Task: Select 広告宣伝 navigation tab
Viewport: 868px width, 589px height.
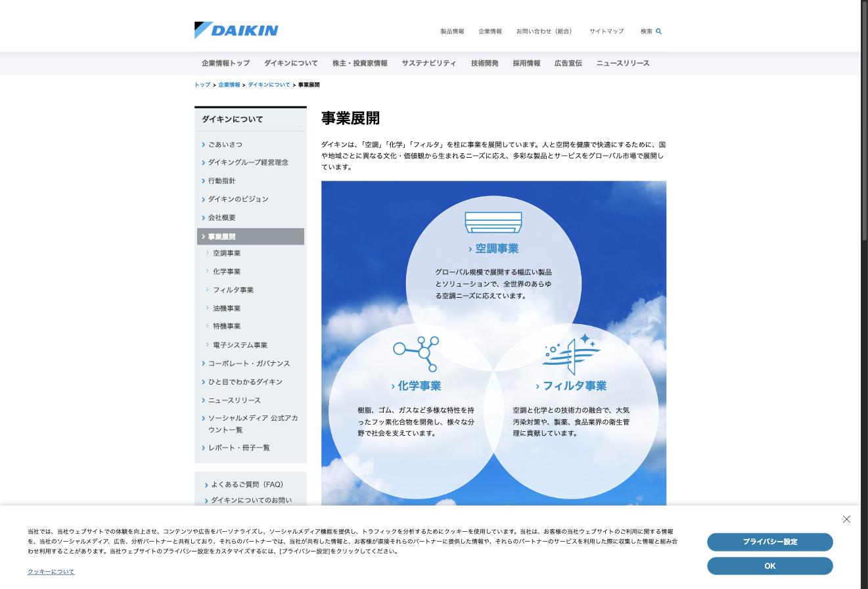Action: tap(568, 63)
